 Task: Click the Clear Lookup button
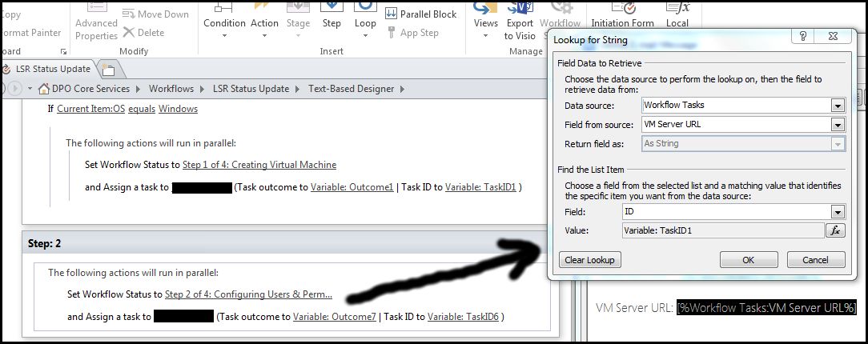[590, 260]
